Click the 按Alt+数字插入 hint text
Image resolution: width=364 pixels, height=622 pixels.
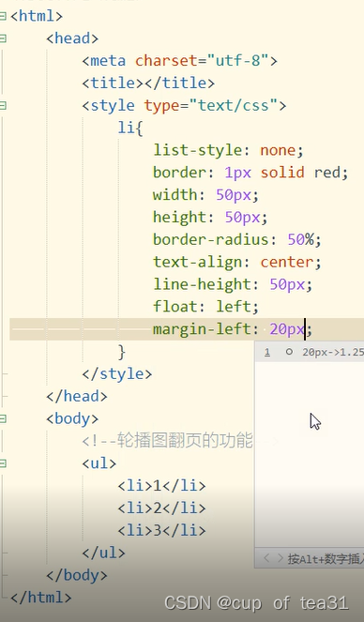[x=326, y=558]
